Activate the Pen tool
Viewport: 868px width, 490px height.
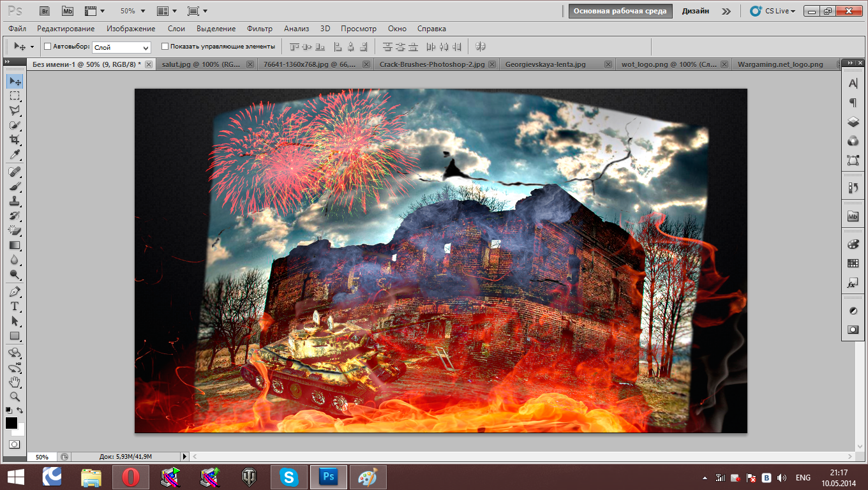pos(15,292)
